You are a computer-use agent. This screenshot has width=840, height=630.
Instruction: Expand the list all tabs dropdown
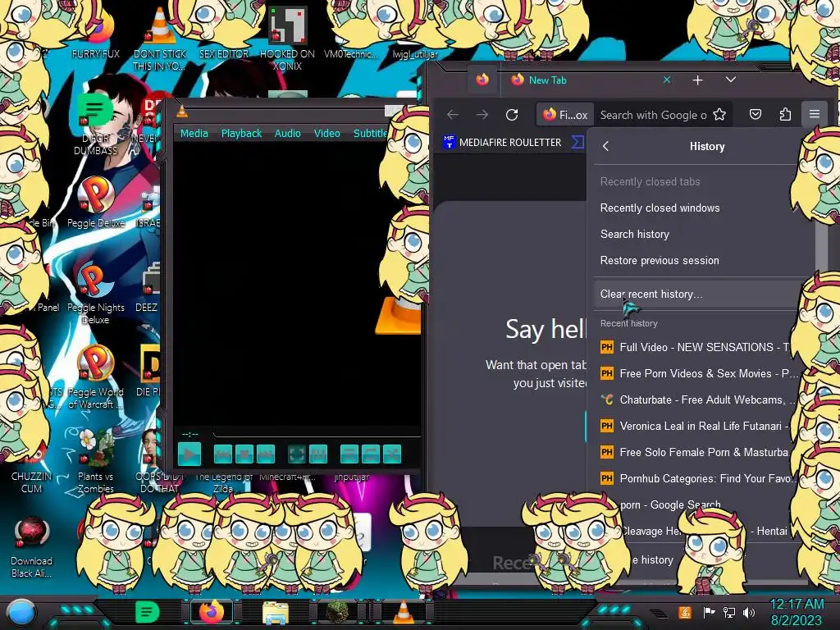pos(731,80)
